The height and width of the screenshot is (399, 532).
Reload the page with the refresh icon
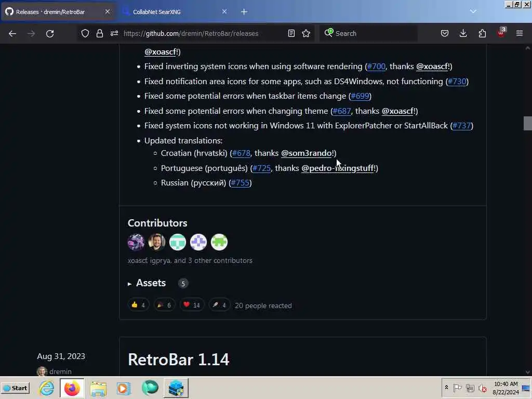pyautogui.click(x=50, y=34)
